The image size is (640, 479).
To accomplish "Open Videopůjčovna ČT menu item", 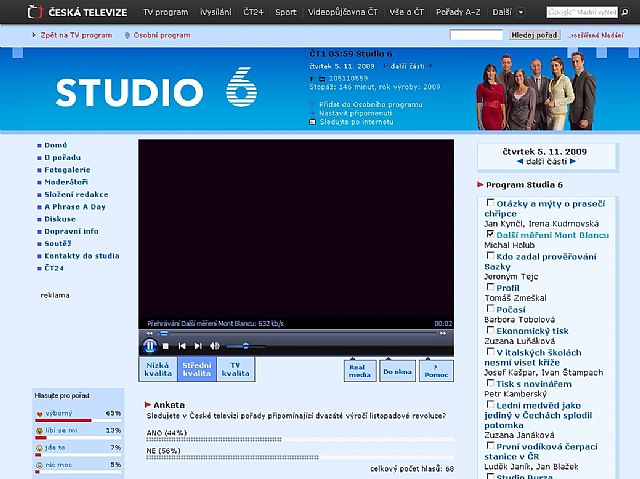I will pos(343,12).
